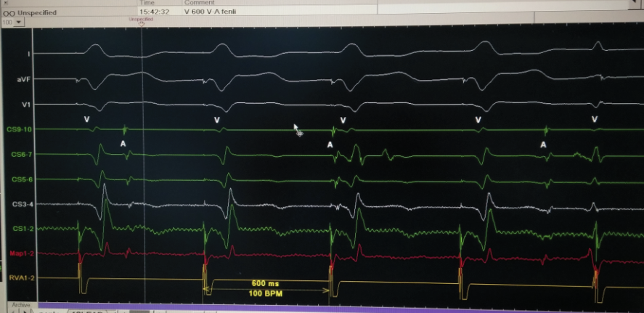This screenshot has height=313, width=644.
Task: Select the CS1-2 channel label
Action: point(23,228)
